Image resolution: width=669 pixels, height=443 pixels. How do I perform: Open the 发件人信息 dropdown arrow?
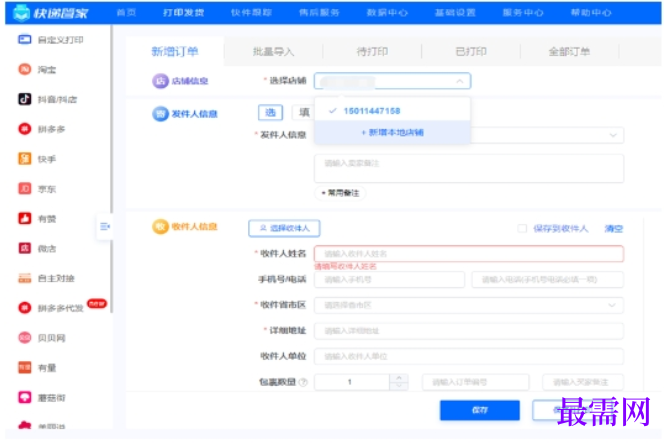(613, 135)
